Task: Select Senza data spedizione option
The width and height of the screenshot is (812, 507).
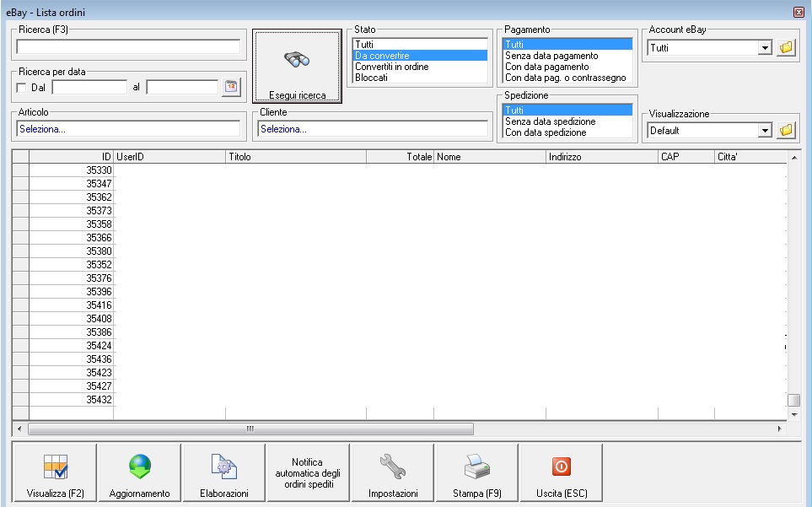Action: (x=567, y=121)
